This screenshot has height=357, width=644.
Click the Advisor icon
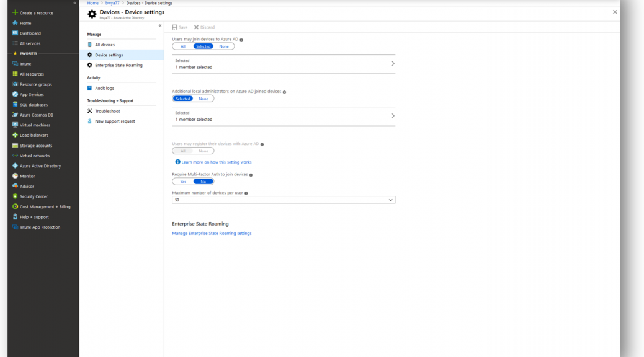pyautogui.click(x=15, y=187)
